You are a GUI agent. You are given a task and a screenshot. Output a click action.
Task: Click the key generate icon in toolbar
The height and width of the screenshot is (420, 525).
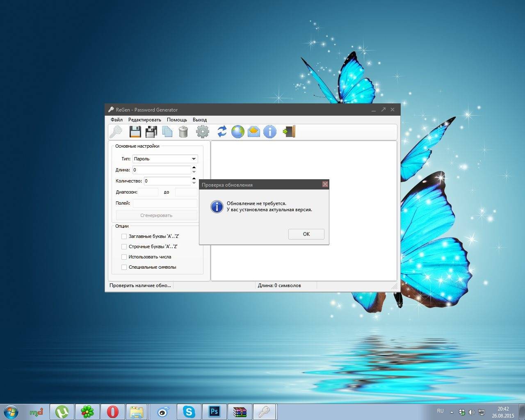116,132
